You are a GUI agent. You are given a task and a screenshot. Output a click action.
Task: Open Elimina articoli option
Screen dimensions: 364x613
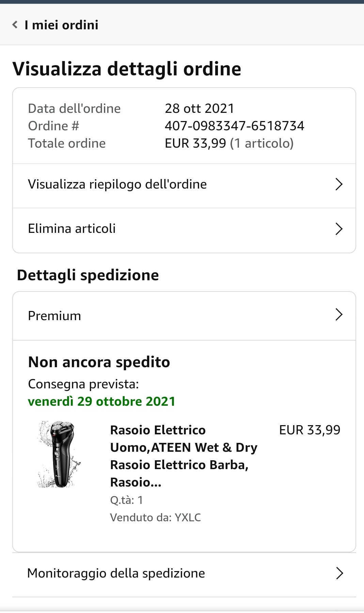tap(72, 229)
